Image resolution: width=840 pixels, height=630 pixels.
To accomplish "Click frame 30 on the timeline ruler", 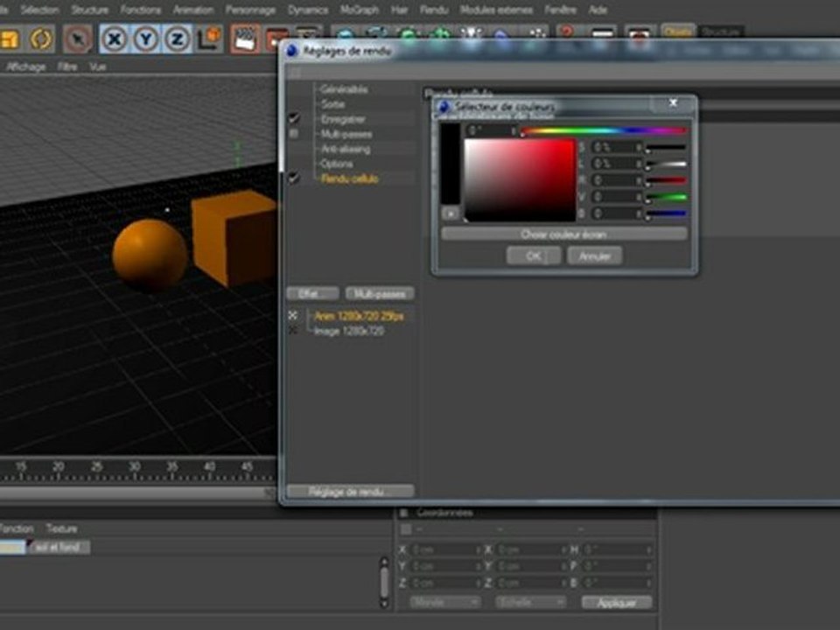I will point(135,467).
